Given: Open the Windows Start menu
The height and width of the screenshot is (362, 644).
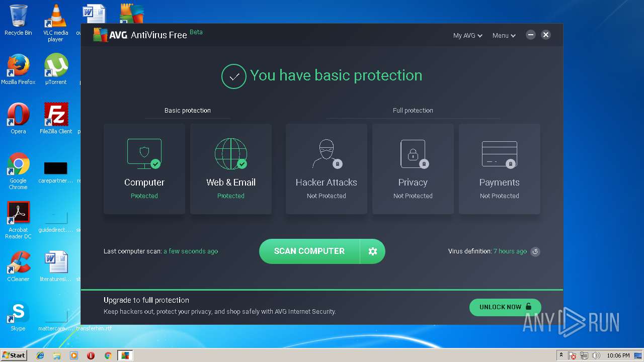Looking at the screenshot, I should (x=14, y=355).
